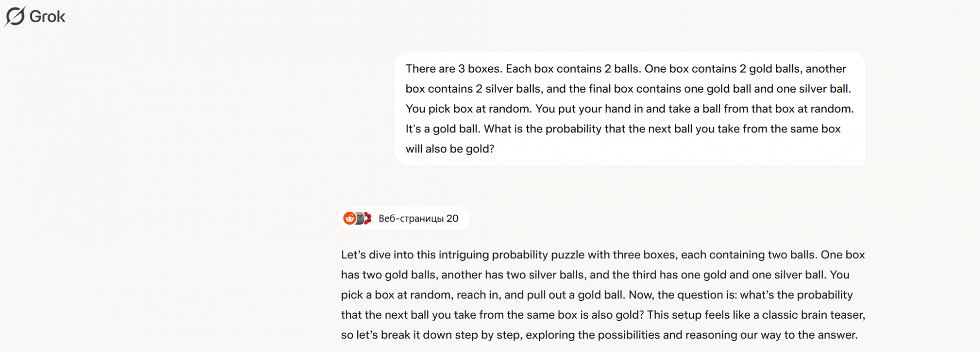Click the 'You pick box at random.' sentence

click(468, 109)
